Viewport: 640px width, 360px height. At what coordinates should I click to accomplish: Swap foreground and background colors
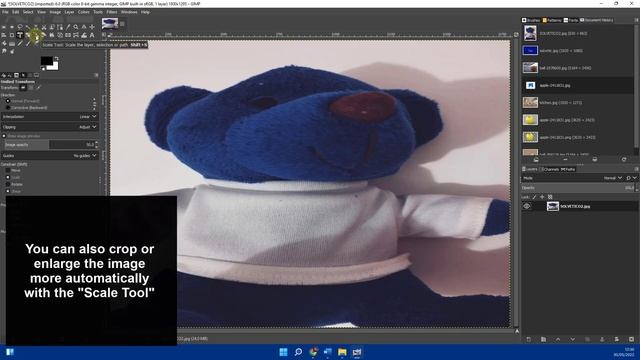(57, 59)
